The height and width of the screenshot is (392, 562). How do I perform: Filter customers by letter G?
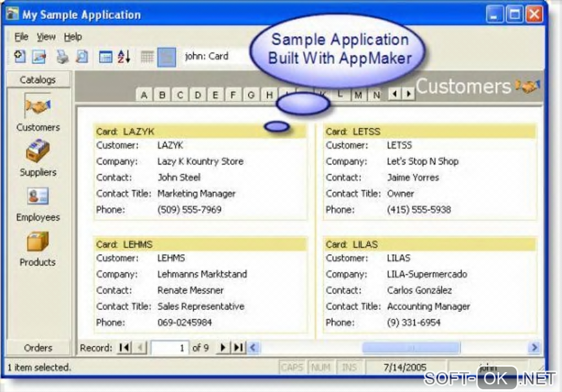pos(251,95)
